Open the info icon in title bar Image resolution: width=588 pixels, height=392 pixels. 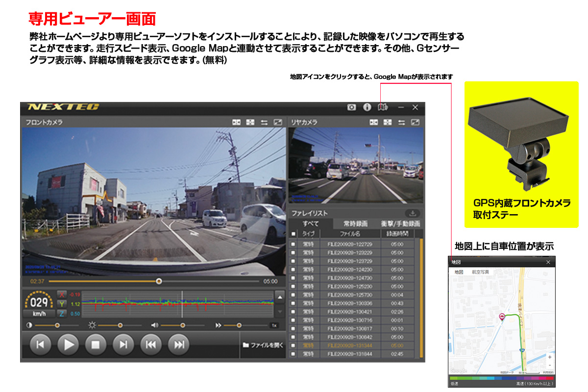pos(367,107)
